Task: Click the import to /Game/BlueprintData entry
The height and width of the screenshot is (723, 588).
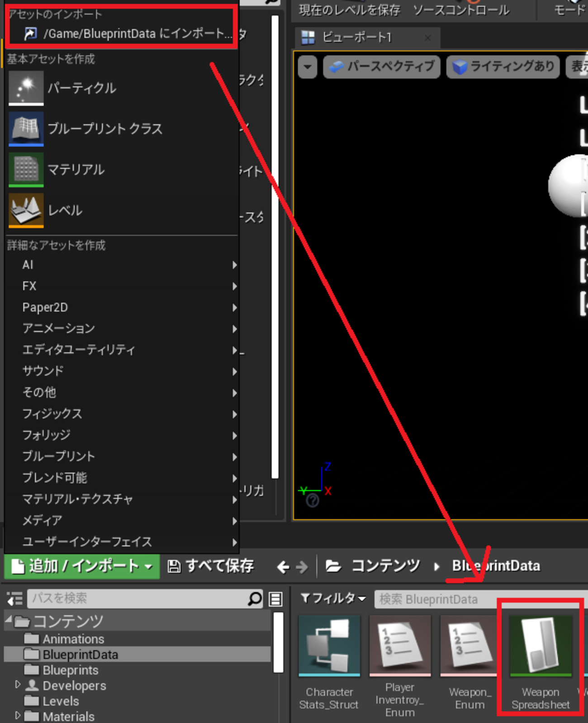Action: [122, 33]
